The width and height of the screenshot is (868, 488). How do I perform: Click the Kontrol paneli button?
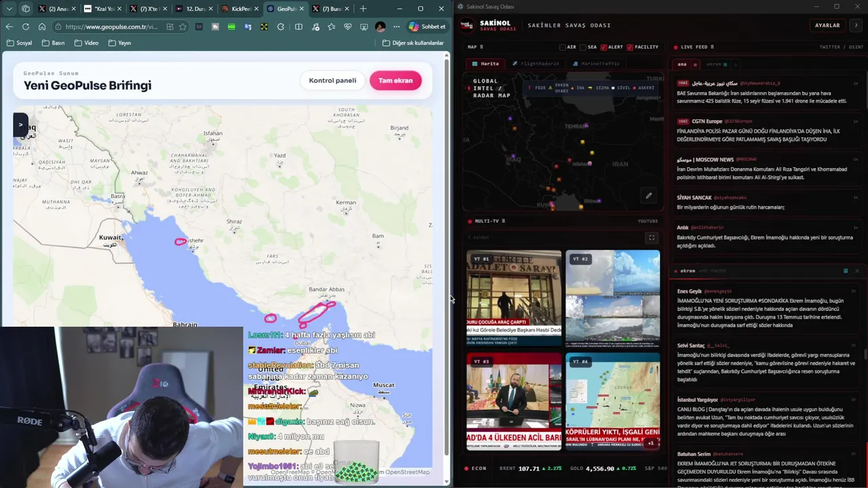click(x=332, y=81)
